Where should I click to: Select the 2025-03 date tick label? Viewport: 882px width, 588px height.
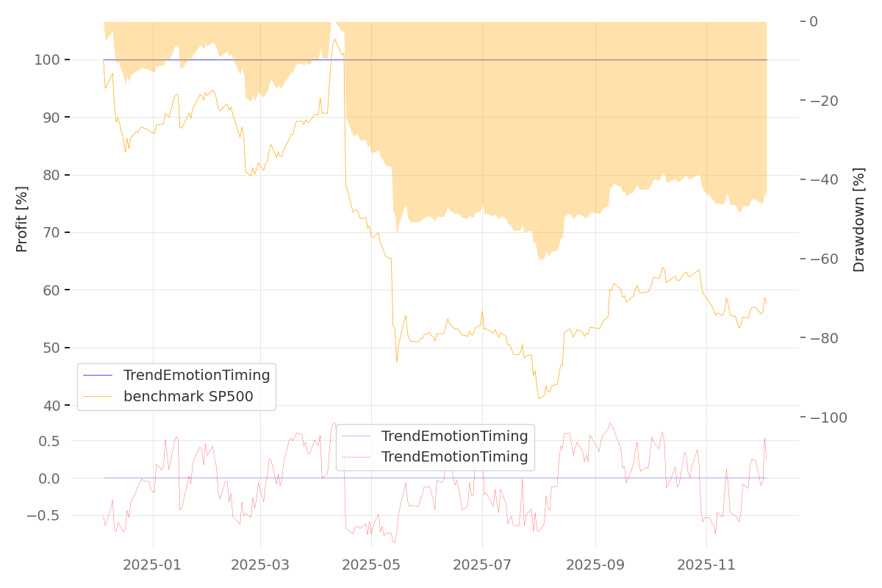coord(261,565)
